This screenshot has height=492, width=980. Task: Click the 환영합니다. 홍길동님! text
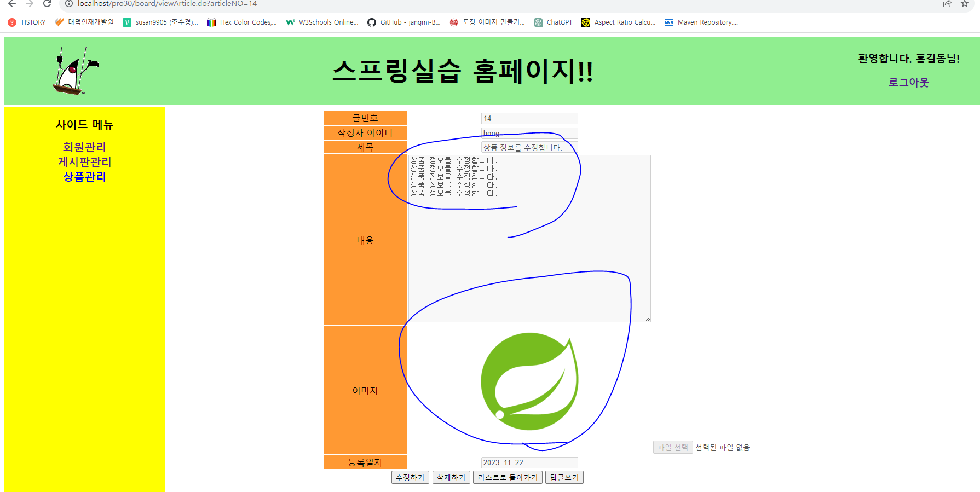(908, 59)
